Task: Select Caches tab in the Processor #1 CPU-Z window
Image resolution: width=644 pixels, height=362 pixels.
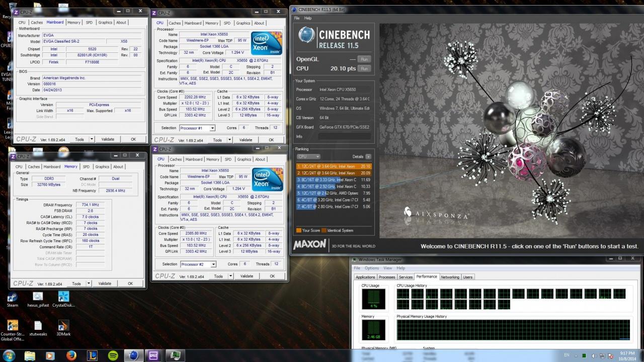Action: 175,23
